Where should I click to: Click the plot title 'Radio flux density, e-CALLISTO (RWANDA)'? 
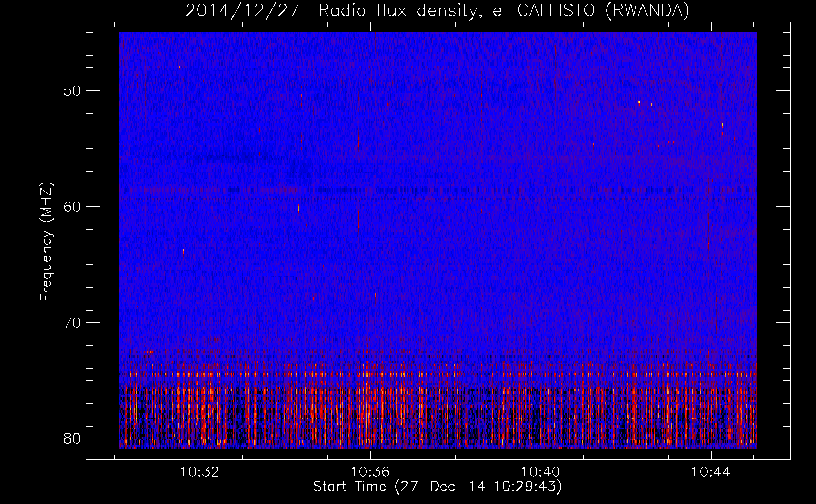tap(504, 10)
